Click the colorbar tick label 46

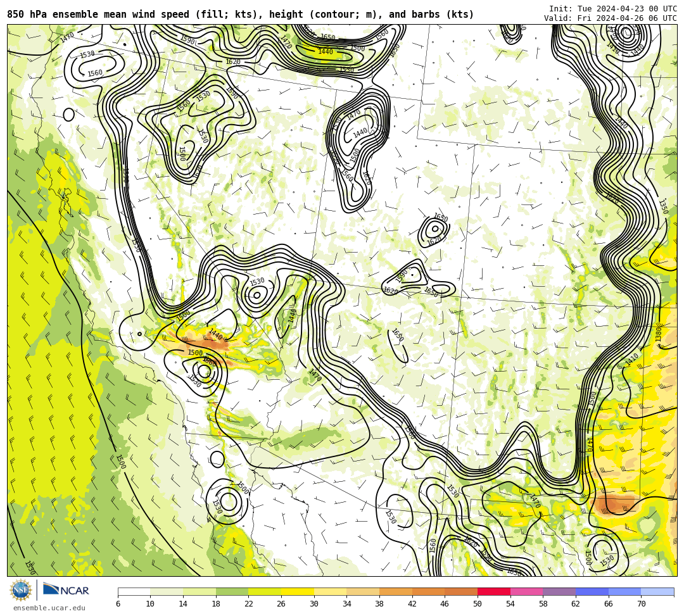pos(445,604)
